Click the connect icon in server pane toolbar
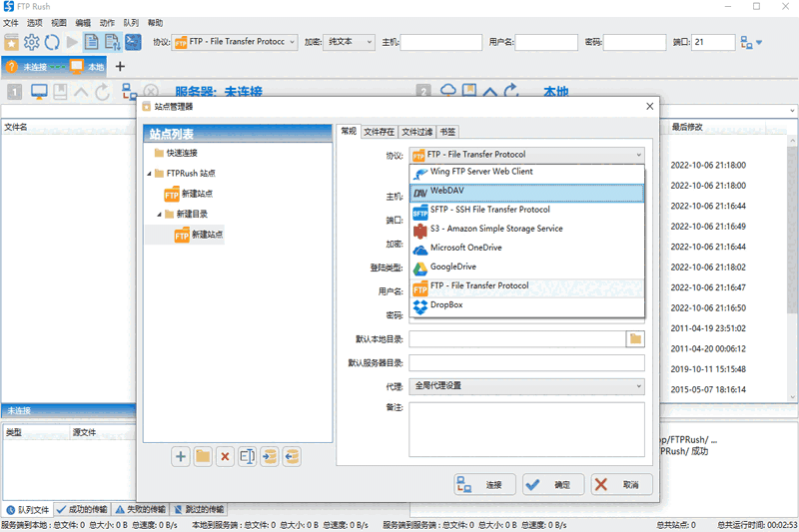Screen dimensions: 799x532 [129, 92]
